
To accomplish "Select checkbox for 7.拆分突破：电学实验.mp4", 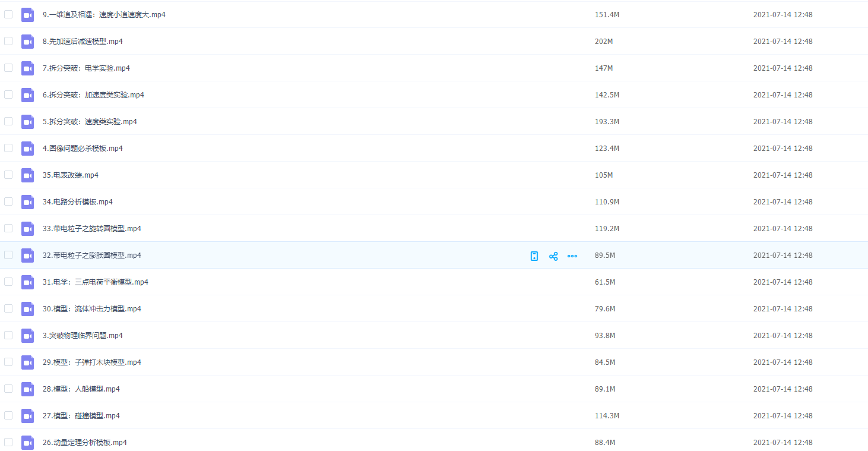I will (x=8, y=68).
